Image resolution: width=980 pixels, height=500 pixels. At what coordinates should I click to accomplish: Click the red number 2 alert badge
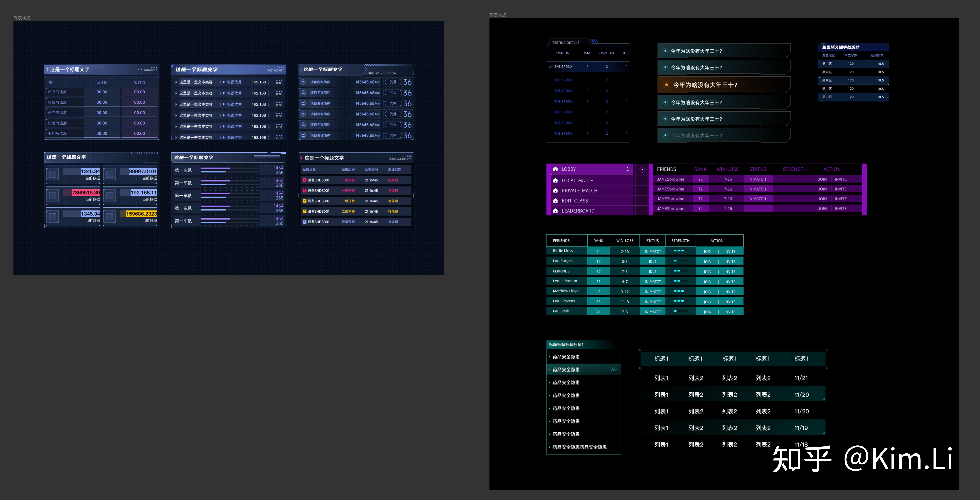point(304,190)
